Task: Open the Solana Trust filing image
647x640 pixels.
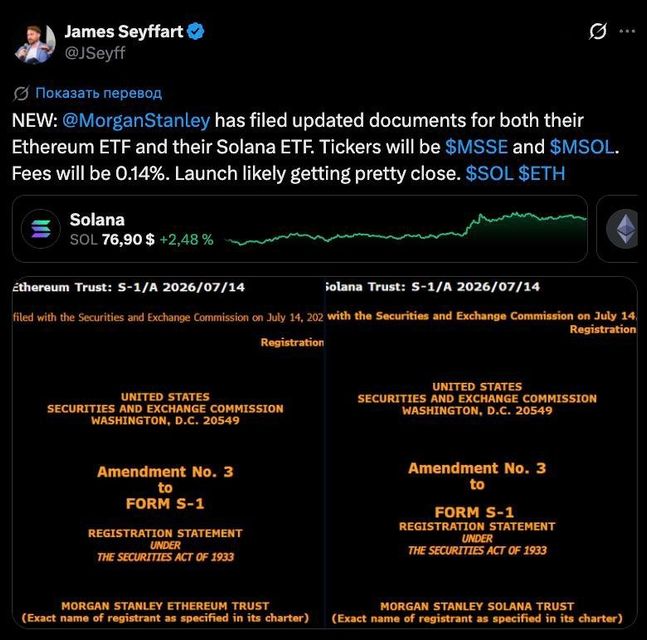Action: pyautogui.click(x=481, y=452)
